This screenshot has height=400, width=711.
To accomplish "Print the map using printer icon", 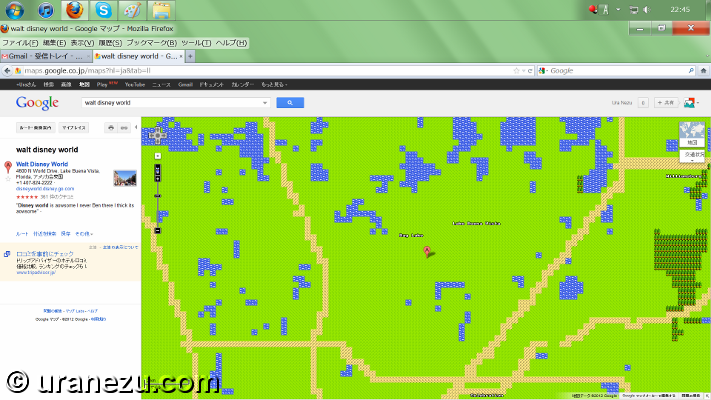I will coord(111,128).
